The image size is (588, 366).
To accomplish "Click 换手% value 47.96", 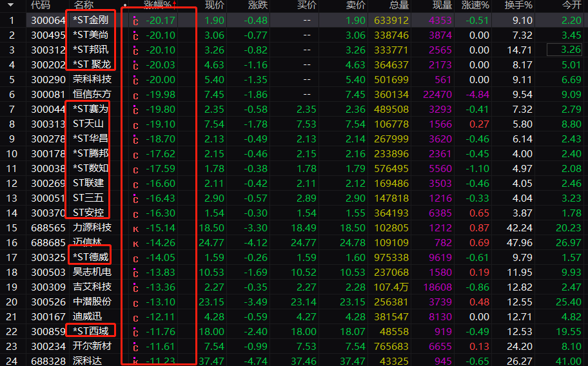I will click(520, 242).
